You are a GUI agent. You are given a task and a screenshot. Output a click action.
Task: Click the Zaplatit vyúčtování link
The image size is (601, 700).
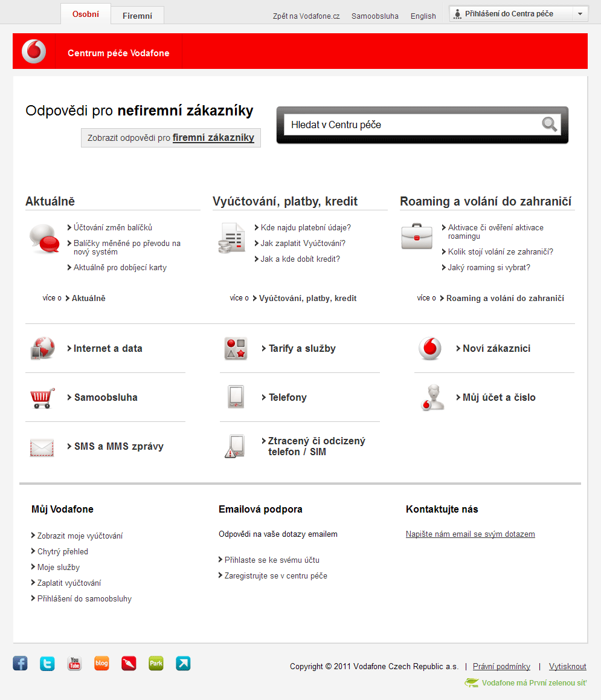pyautogui.click(x=69, y=583)
